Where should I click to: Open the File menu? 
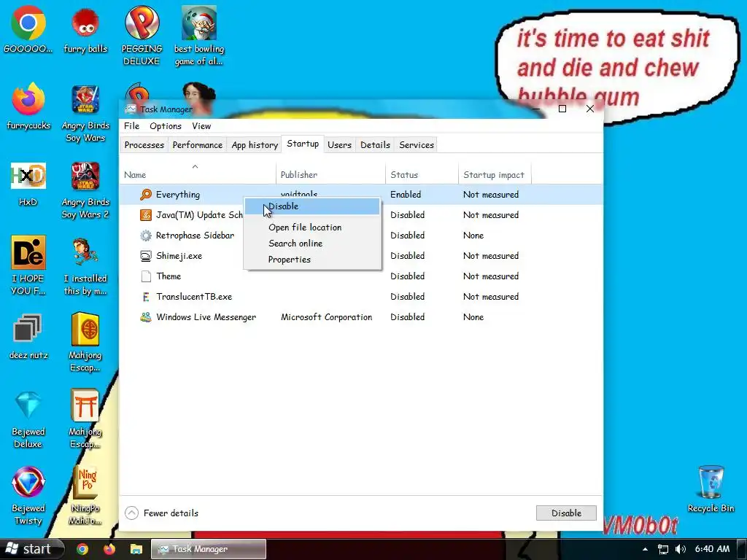(131, 125)
